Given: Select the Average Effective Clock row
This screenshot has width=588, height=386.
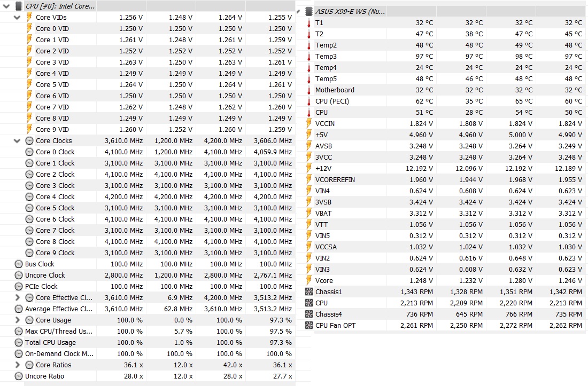Looking at the screenshot, I should (x=154, y=309).
